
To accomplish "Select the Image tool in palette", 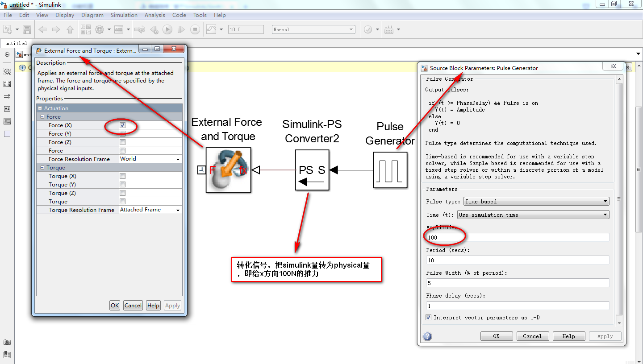I will pos(7,121).
